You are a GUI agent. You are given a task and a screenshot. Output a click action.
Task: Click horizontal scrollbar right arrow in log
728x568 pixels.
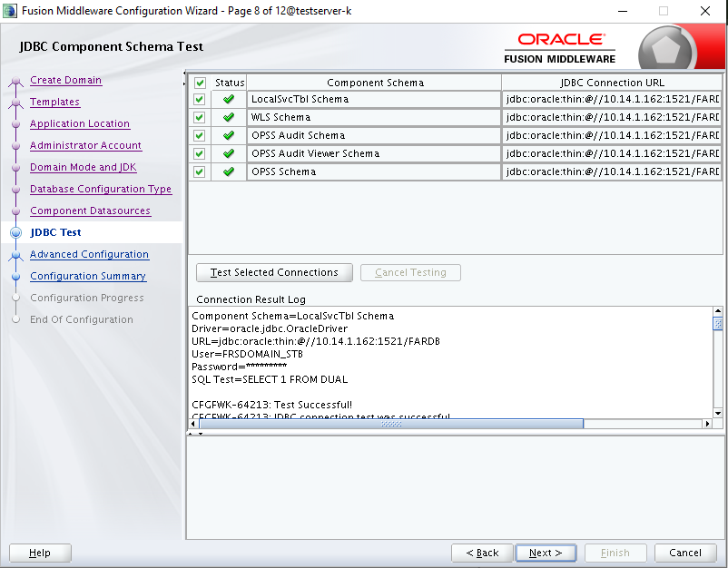pos(707,423)
